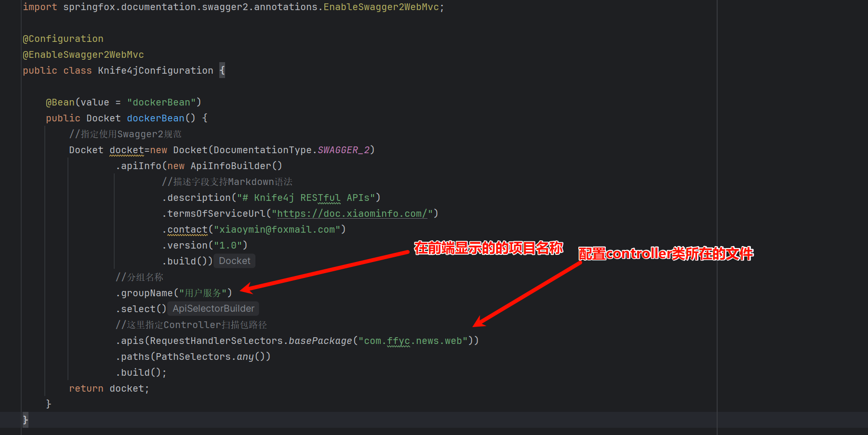Viewport: 868px width, 435px height.
Task: Click the Controller扫描包路径 comment
Action: [191, 325]
